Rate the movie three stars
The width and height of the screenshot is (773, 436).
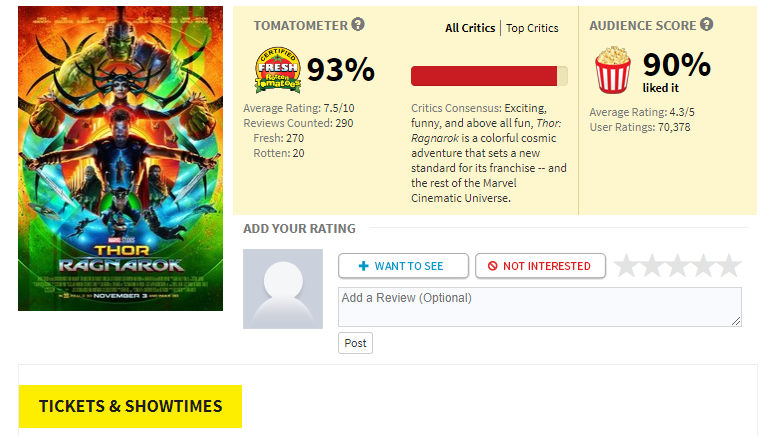click(x=677, y=266)
